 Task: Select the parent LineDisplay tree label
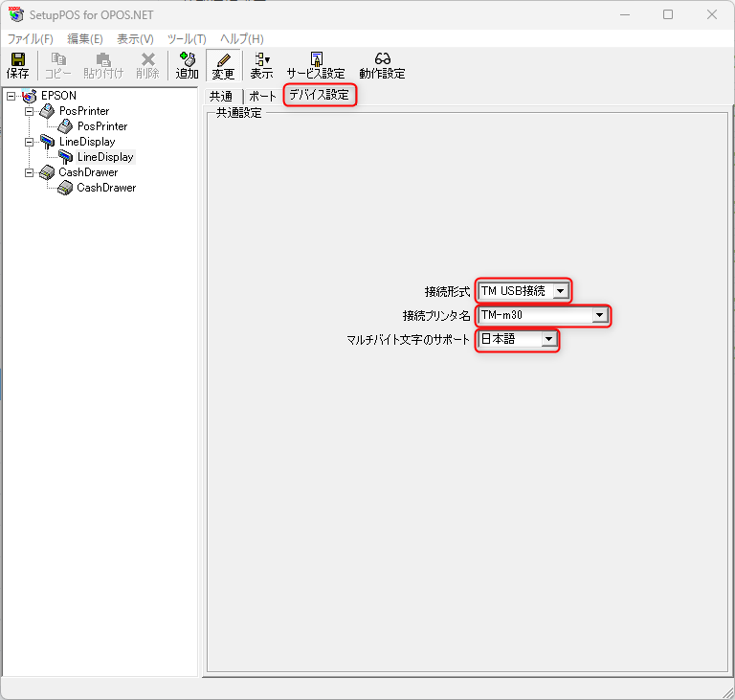[87, 142]
